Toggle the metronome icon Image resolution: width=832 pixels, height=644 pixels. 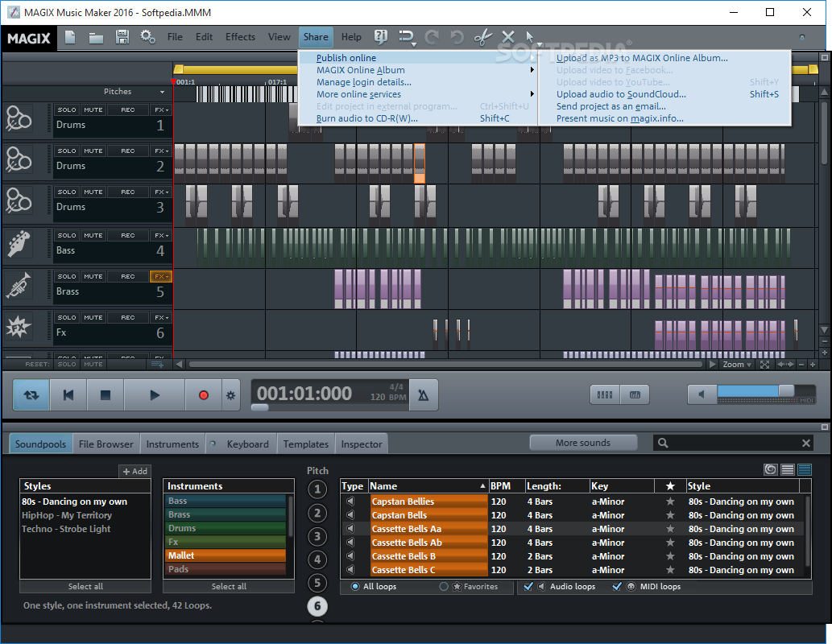click(x=424, y=395)
